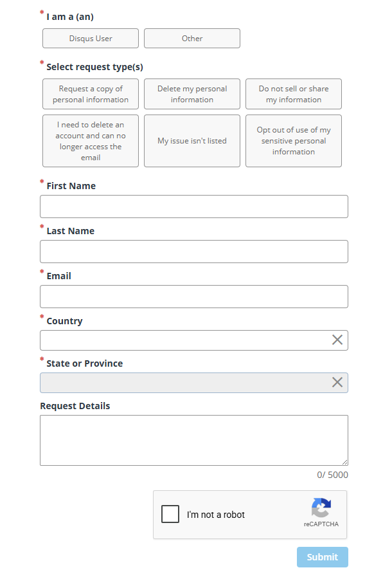Select Opt out of sensitive personal information
Image resolution: width=383 pixels, height=588 pixels.
click(x=294, y=141)
